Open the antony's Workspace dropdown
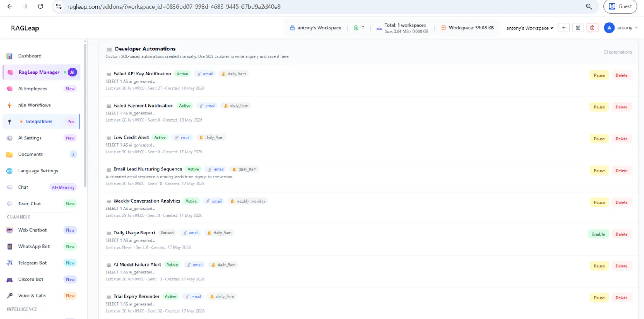This screenshot has height=319, width=644. click(530, 28)
